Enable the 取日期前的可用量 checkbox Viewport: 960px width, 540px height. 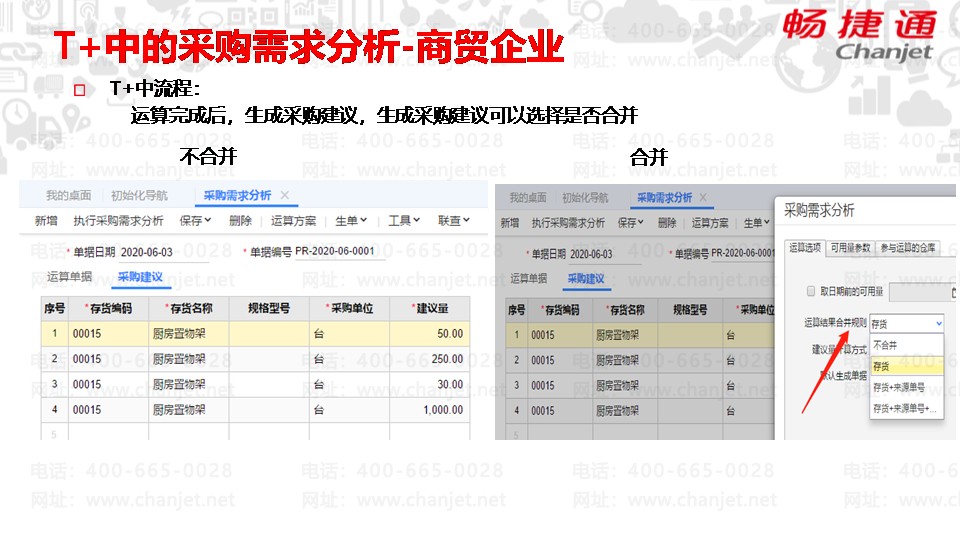tap(811, 291)
